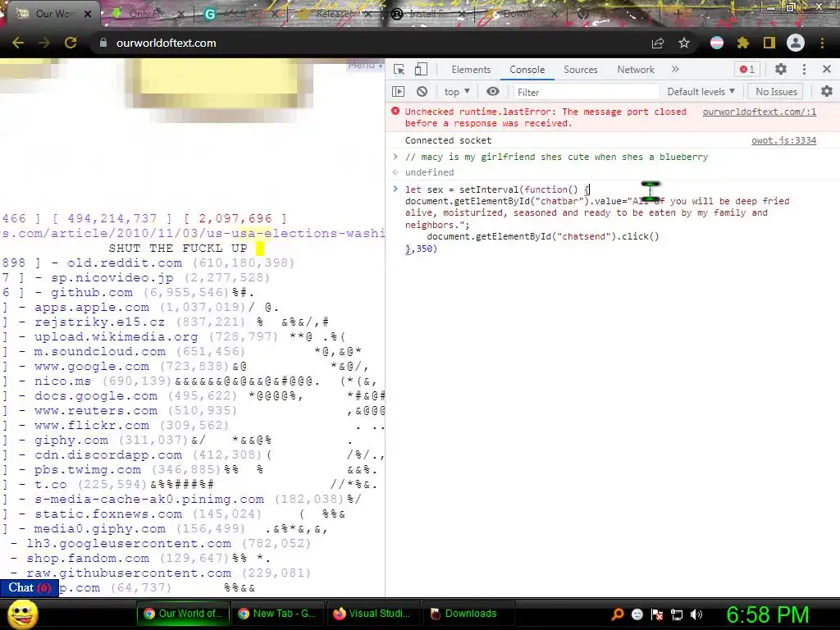Open the volume speaker tray icon
This screenshot has width=840, height=630.
point(696,614)
